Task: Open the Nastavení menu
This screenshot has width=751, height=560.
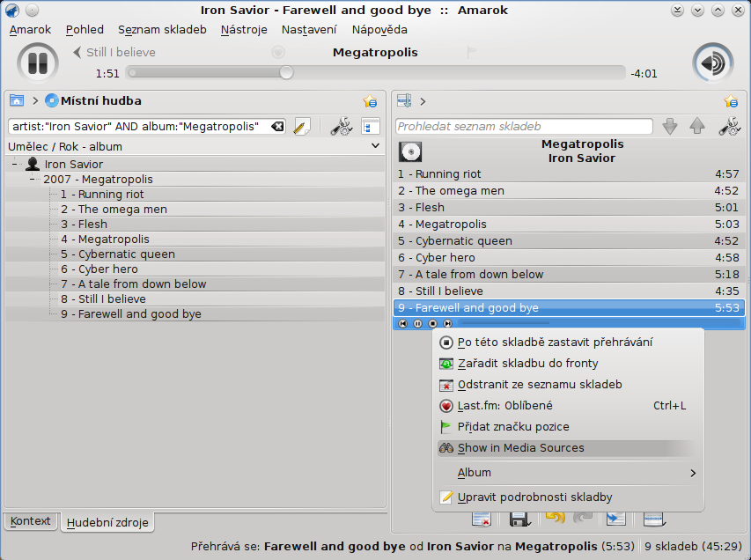Action: point(309,30)
